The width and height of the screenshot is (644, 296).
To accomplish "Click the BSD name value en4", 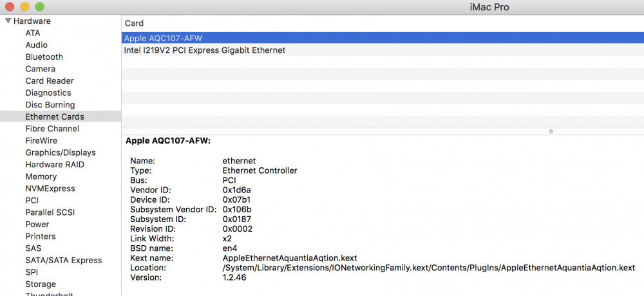I will pos(230,248).
